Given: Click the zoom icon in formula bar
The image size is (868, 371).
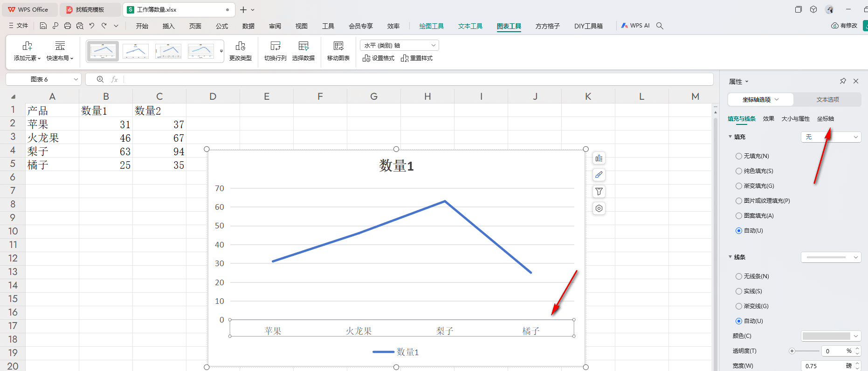Looking at the screenshot, I should (x=100, y=80).
